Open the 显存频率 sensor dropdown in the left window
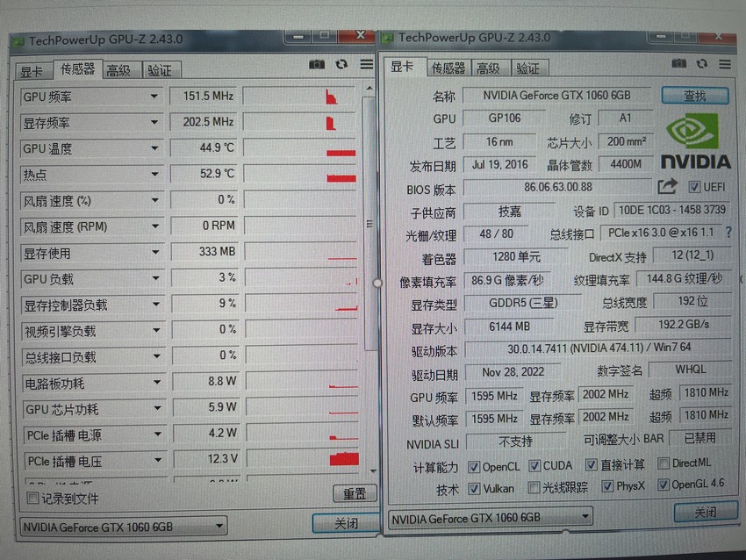Screen dimensions: 746x560 coord(154,122)
